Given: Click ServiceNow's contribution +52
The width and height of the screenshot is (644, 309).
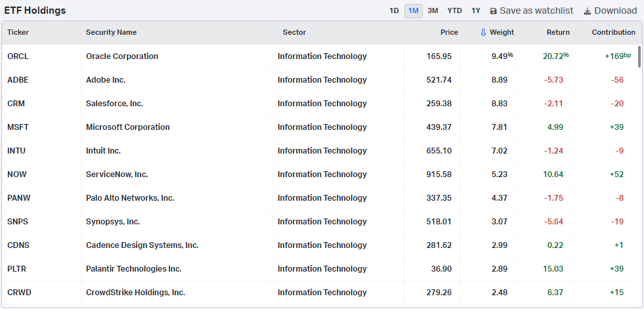Looking at the screenshot, I should 617,175.
